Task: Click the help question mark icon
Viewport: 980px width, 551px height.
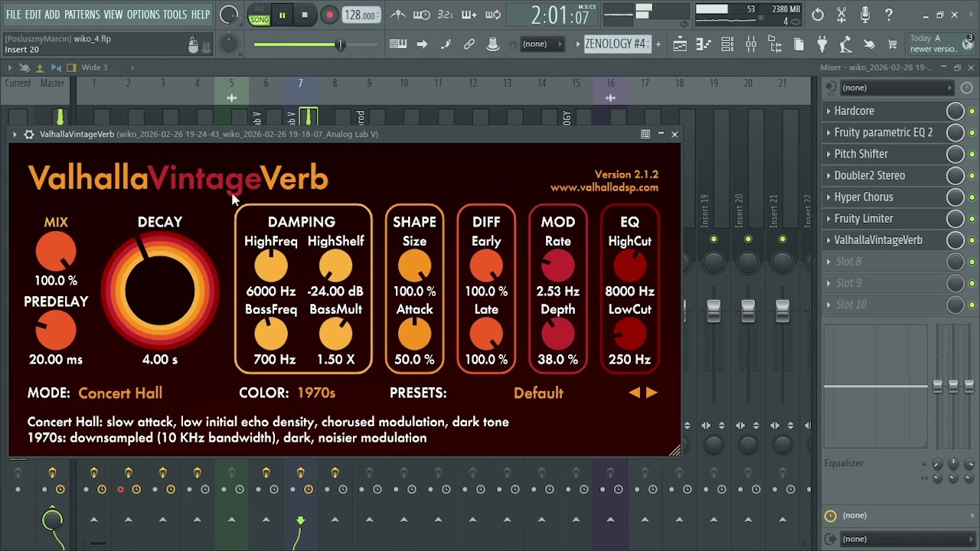Action: 889,15
